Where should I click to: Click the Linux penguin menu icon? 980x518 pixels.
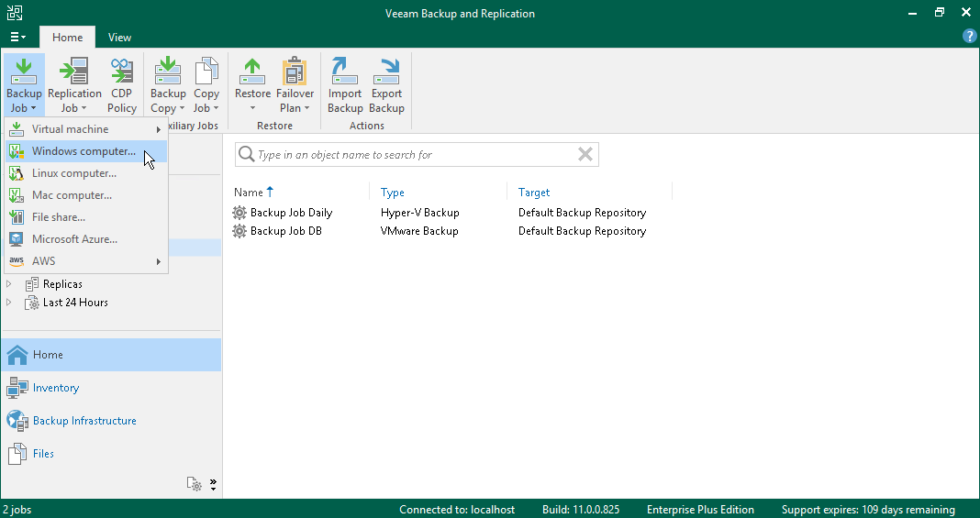click(17, 173)
